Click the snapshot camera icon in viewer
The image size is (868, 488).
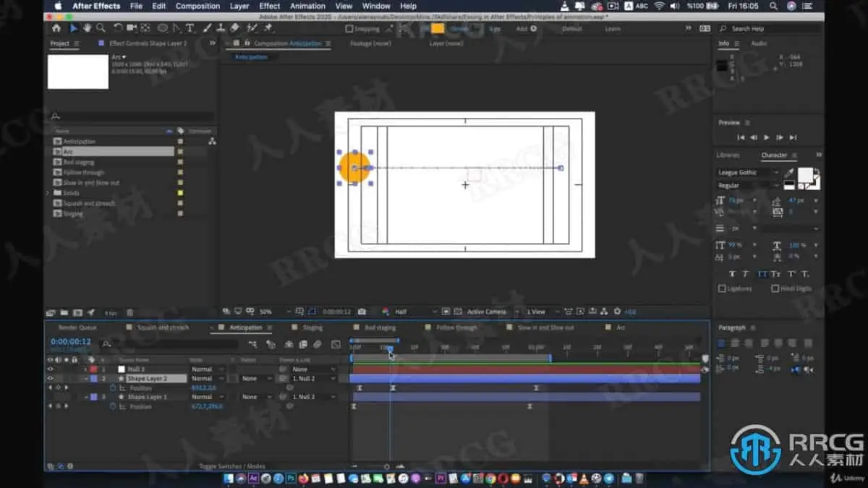[362, 312]
